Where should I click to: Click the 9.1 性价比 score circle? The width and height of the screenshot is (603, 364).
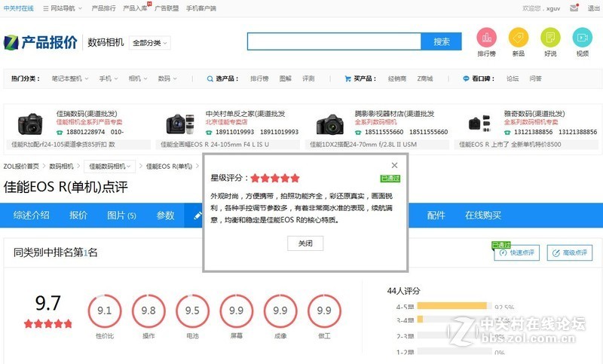(x=105, y=310)
